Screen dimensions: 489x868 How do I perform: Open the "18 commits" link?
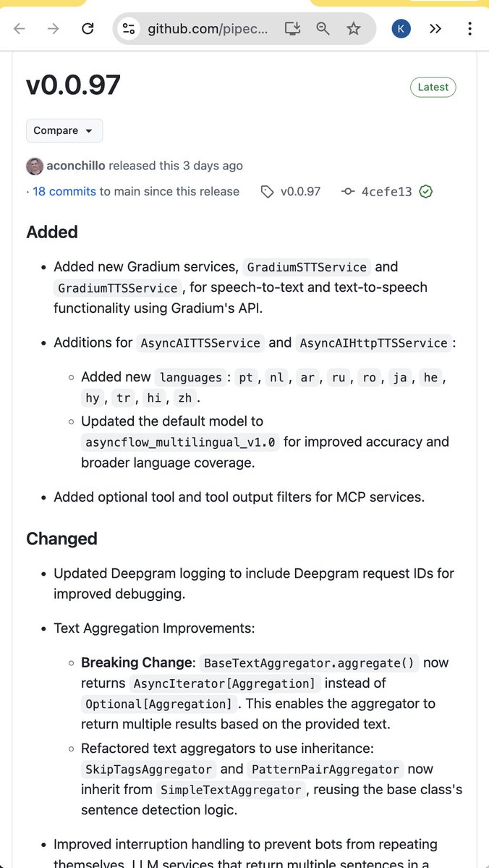tap(64, 192)
